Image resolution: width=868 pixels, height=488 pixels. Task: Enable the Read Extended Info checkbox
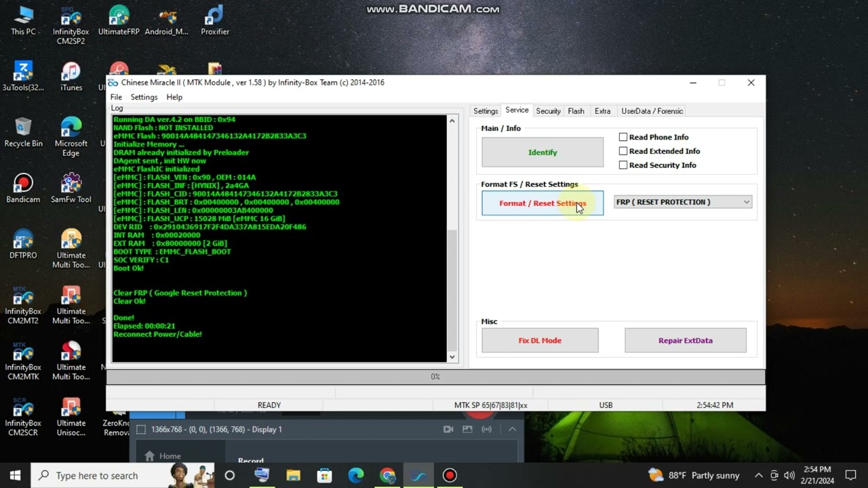click(x=623, y=151)
